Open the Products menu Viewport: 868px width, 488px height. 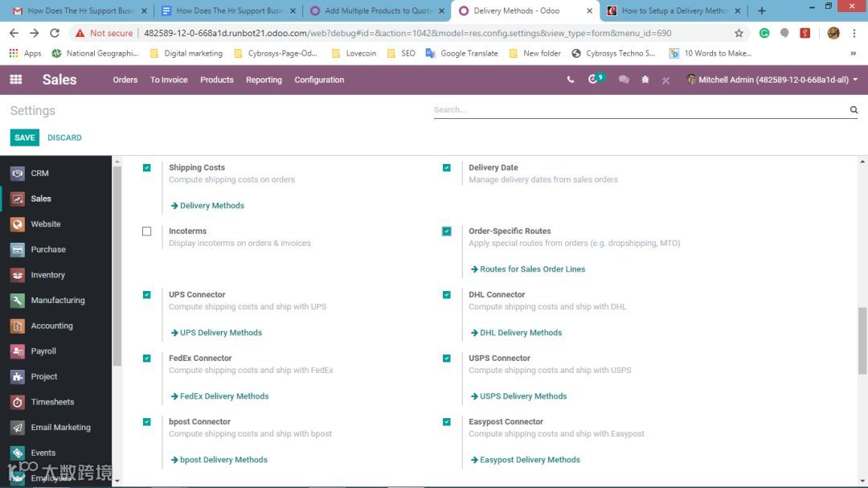coord(217,80)
